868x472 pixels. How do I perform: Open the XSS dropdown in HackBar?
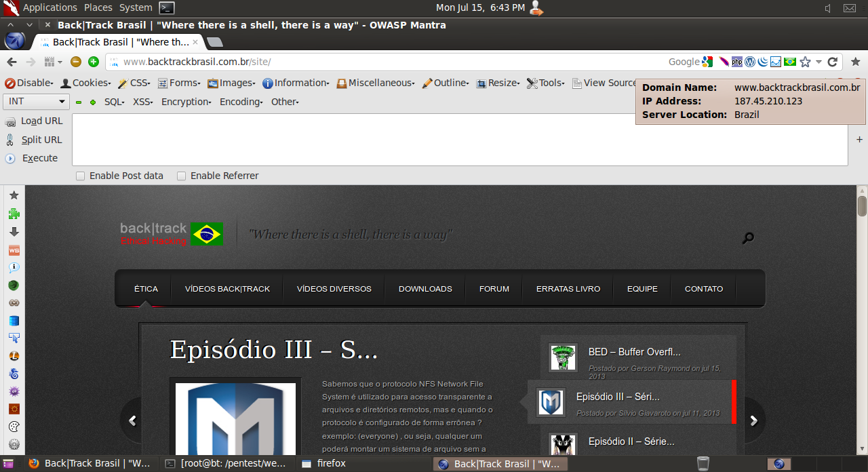[142, 102]
